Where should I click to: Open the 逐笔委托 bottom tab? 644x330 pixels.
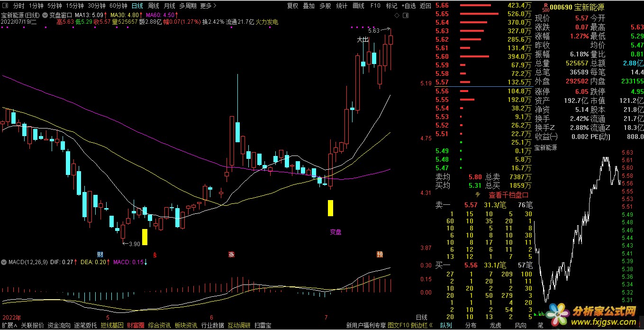click(85, 325)
